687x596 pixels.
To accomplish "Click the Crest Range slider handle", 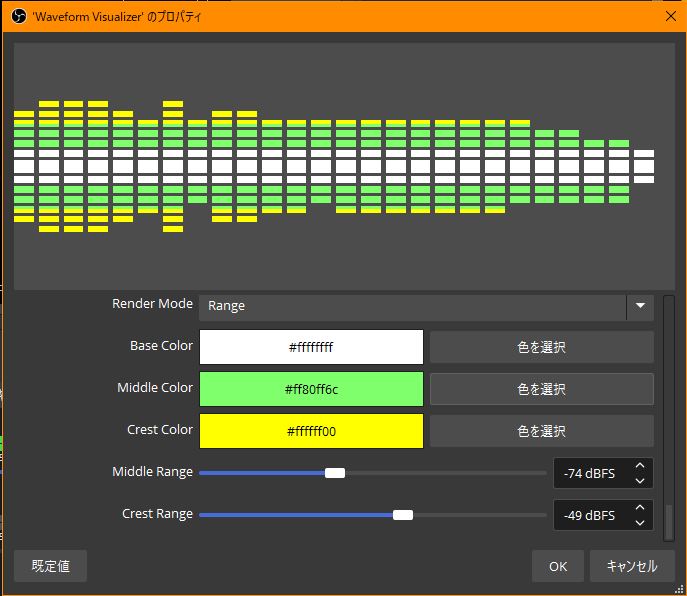I will tap(403, 515).
